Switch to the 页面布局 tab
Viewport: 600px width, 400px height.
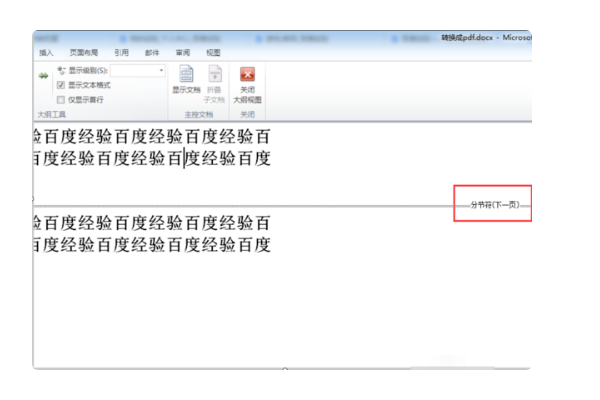83,52
